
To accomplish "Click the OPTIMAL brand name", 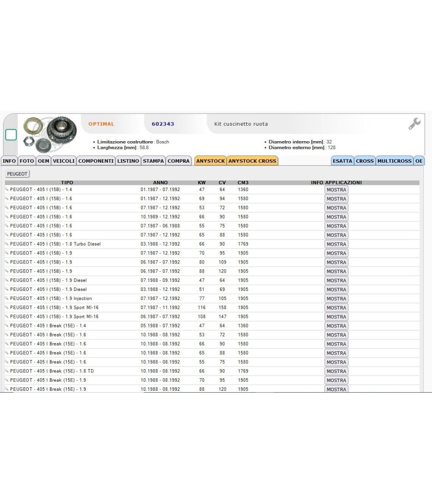I will [x=101, y=124].
